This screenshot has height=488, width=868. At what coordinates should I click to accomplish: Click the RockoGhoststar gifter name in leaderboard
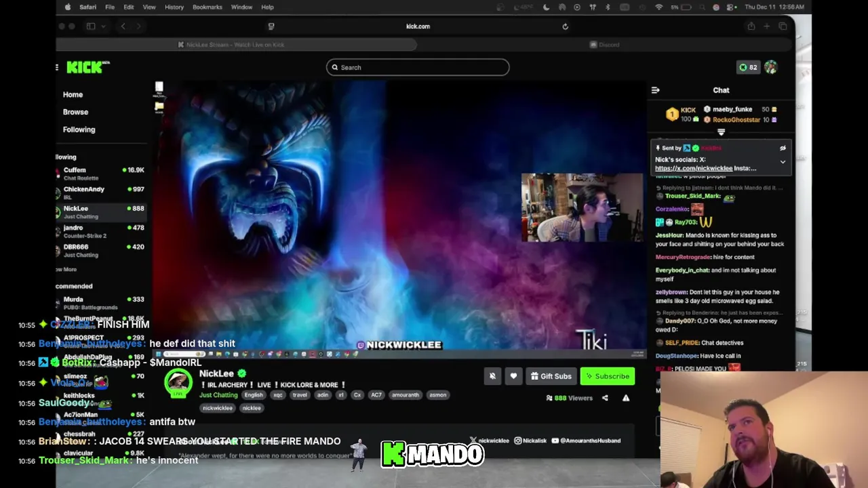coord(736,120)
